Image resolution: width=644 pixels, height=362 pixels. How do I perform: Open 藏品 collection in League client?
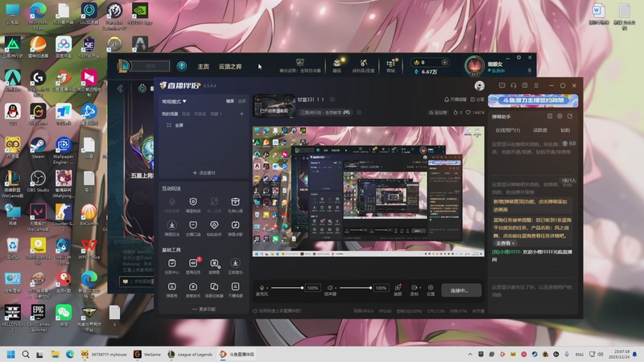click(x=337, y=65)
